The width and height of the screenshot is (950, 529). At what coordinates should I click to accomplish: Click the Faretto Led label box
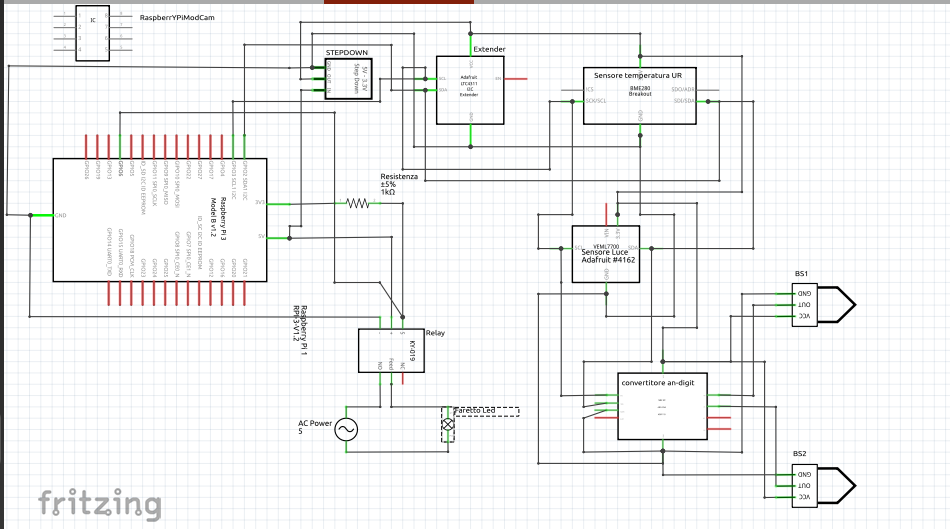pyautogui.click(x=487, y=411)
